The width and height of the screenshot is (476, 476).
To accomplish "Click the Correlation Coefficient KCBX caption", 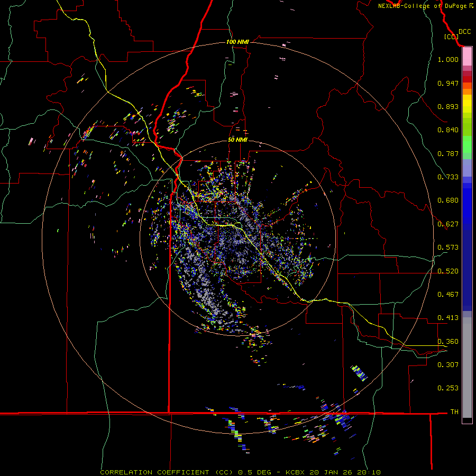I will (240, 472).
